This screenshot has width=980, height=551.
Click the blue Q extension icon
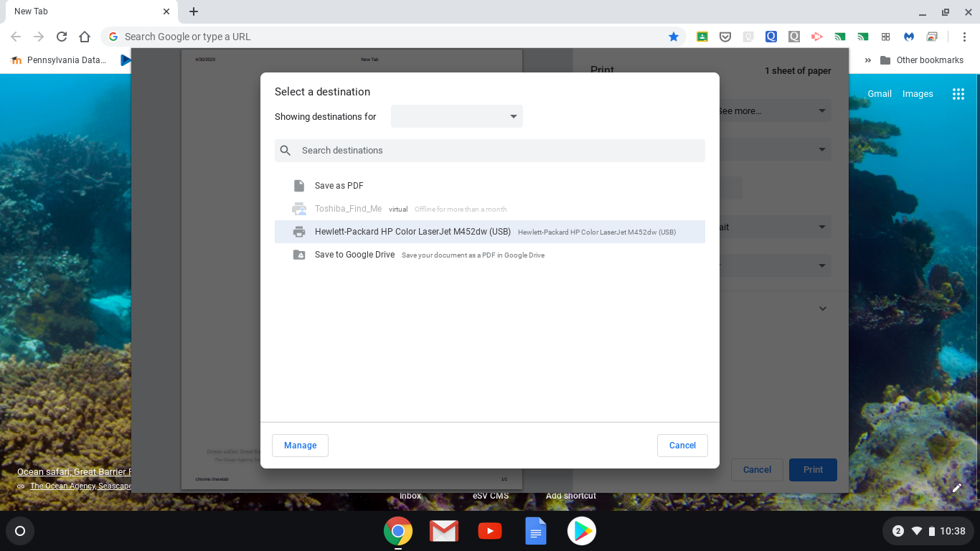coord(771,37)
